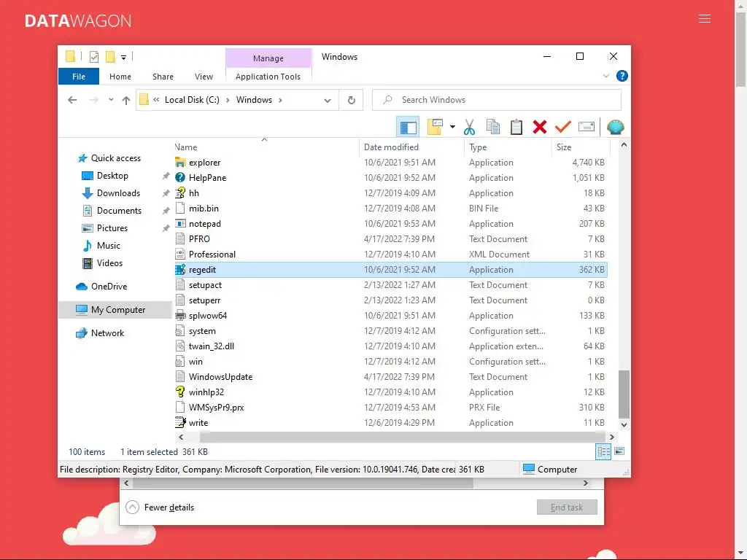The width and height of the screenshot is (747, 560).
Task: Open the Application Tools ribbon tab
Action: pos(268,76)
